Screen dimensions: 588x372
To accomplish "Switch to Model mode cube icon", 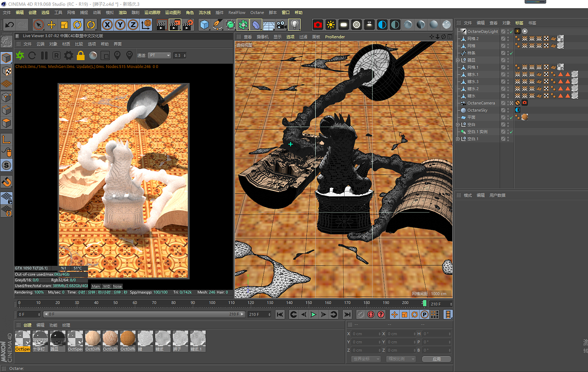I will (x=6, y=58).
